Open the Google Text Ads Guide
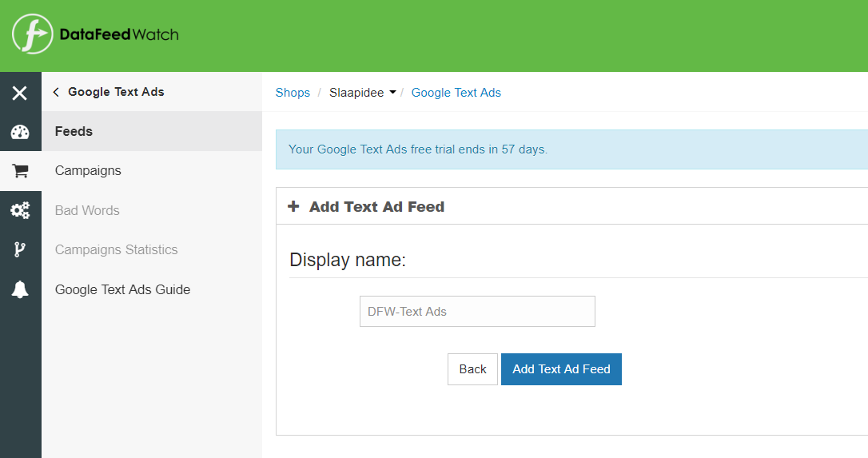The image size is (868, 458). (122, 289)
